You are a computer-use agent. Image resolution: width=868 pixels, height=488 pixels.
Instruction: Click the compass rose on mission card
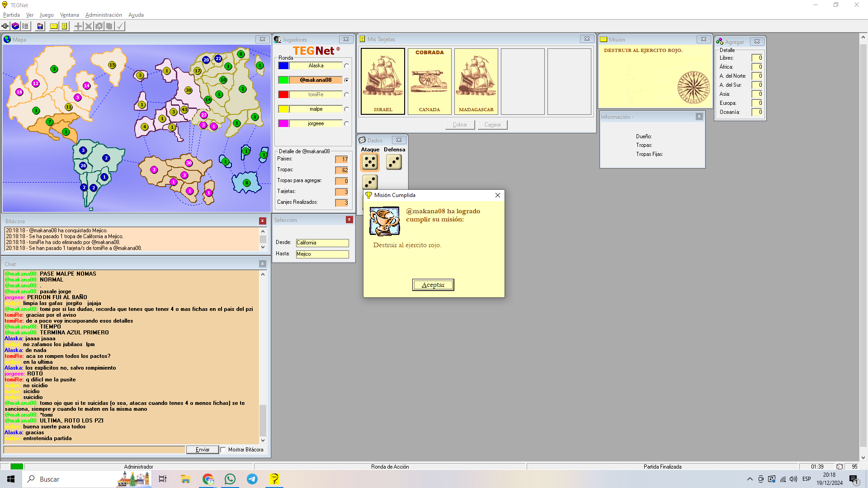tap(693, 88)
